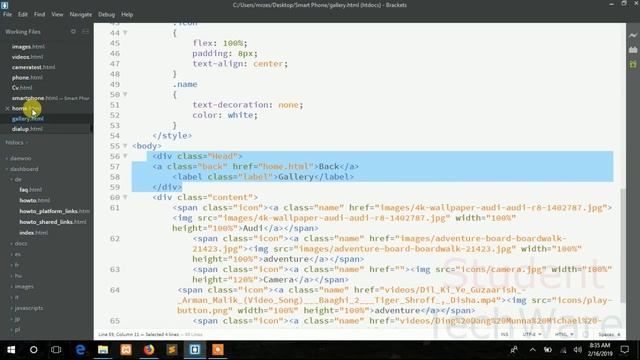Open People icon in system tray
The width and height of the screenshot is (640, 360).
(x=514, y=350)
